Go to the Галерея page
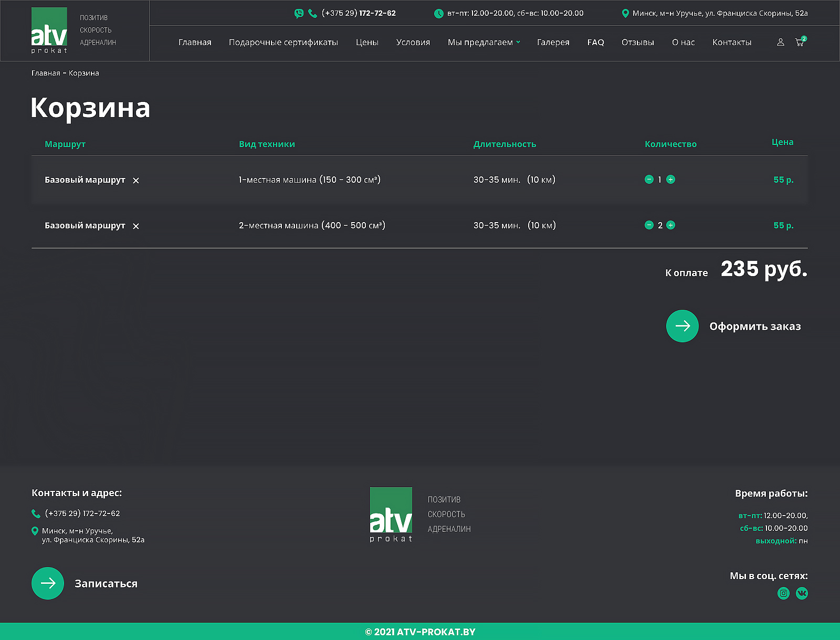This screenshot has width=840, height=640. pos(553,43)
